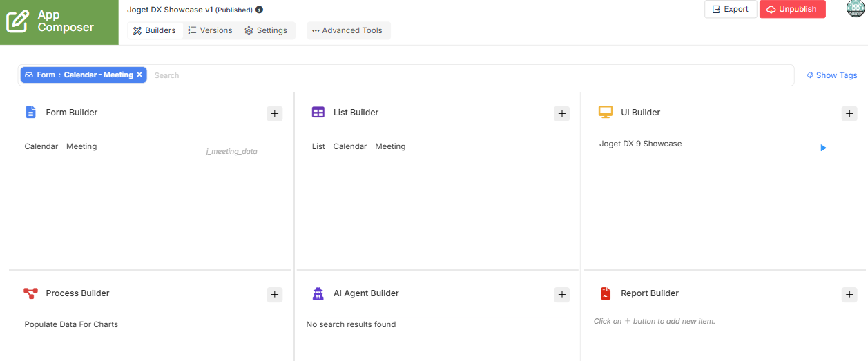Launch Joget DX 9 Showcase via play icon
This screenshot has height=361, width=868.
tap(823, 148)
